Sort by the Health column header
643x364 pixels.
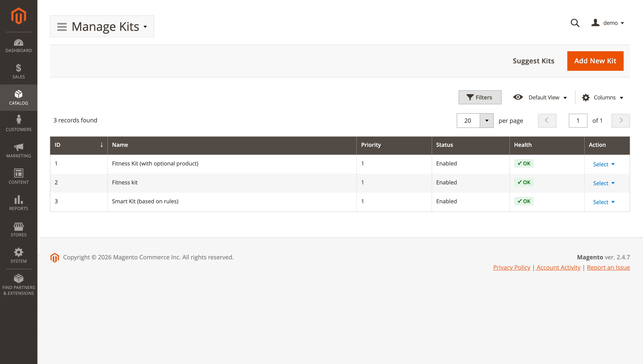547,145
